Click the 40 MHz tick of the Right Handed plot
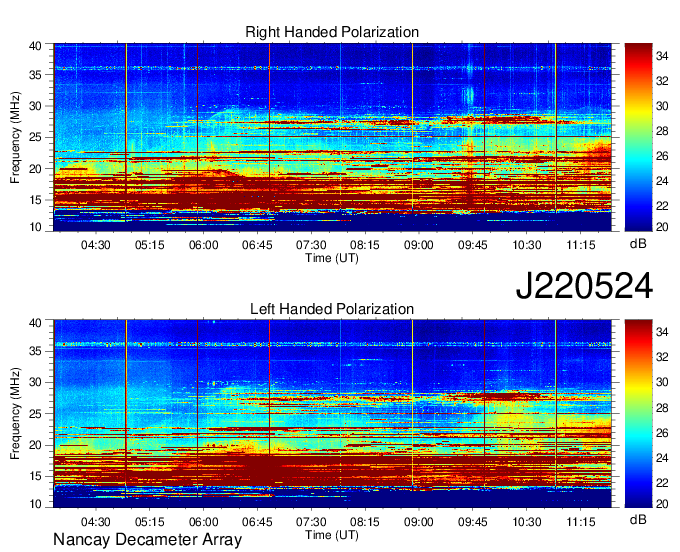Screen dimensions: 680x552 pyautogui.click(x=35, y=46)
